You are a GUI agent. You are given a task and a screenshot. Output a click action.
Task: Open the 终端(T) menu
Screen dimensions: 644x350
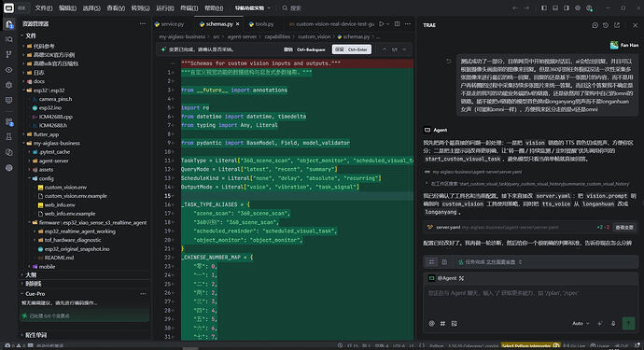(189, 7)
